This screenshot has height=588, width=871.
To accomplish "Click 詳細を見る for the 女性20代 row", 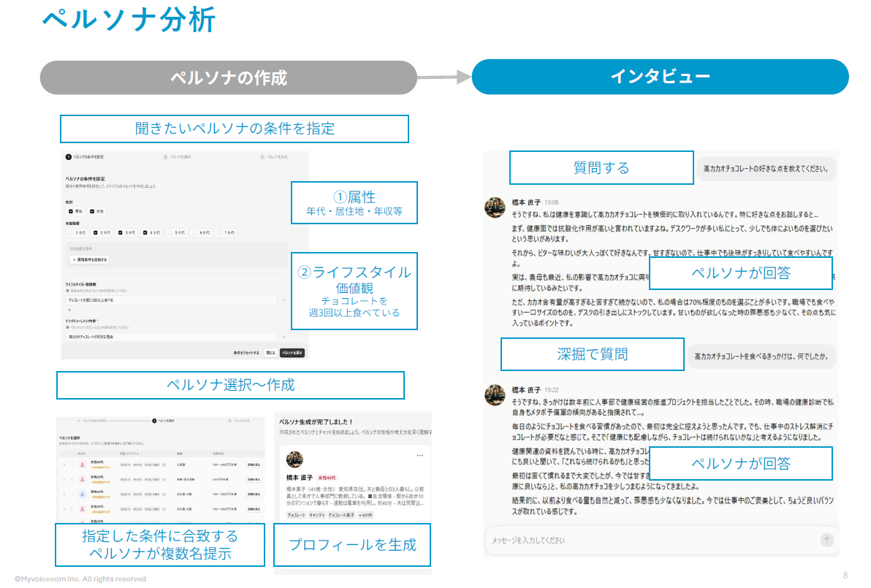I will click(254, 480).
